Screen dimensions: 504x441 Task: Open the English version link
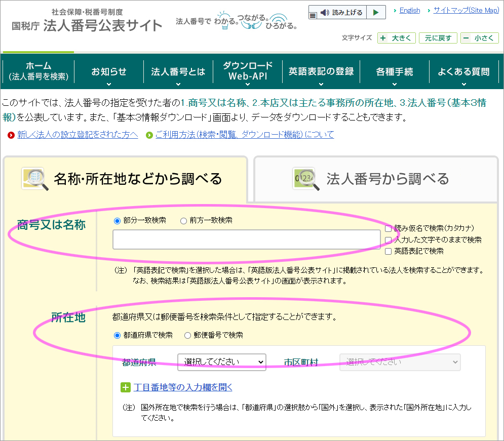coord(409,10)
